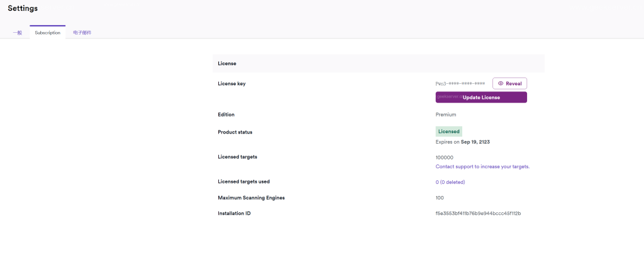Click the License section header
This screenshot has width=644, height=264.
pos(226,64)
